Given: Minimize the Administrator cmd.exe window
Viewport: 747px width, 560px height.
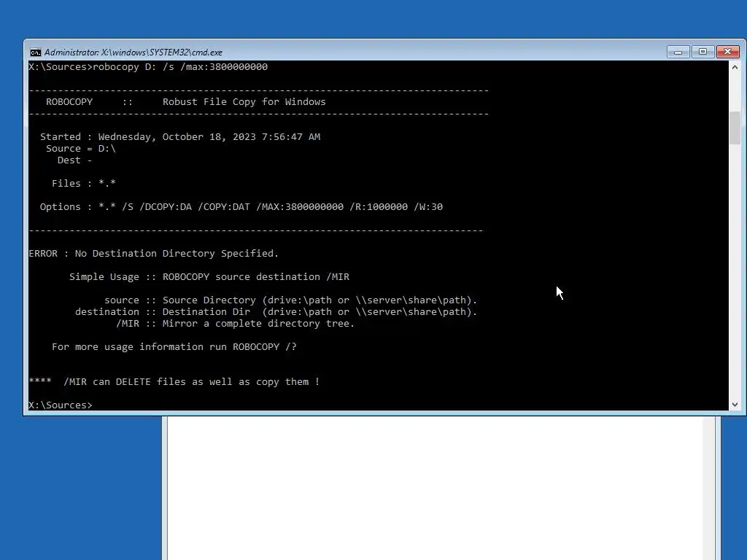Looking at the screenshot, I should pyautogui.click(x=678, y=52).
